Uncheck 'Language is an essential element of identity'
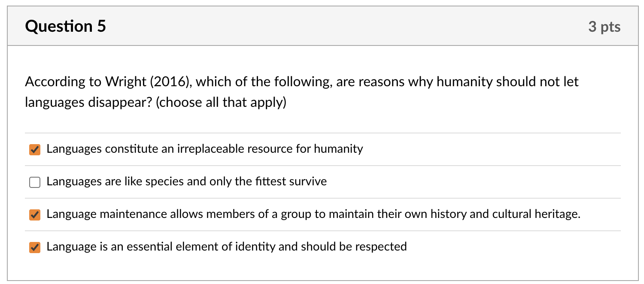The height and width of the screenshot is (284, 644). [34, 247]
